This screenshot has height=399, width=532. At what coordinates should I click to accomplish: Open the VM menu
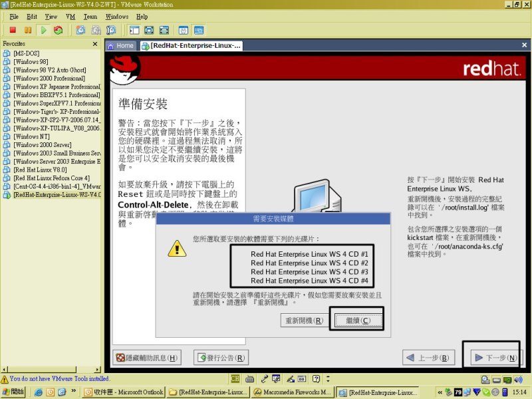tap(70, 17)
